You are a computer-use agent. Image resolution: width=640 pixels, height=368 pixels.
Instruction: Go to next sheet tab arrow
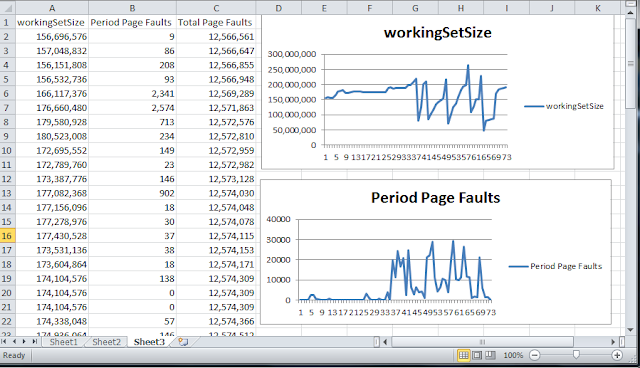point(24,341)
